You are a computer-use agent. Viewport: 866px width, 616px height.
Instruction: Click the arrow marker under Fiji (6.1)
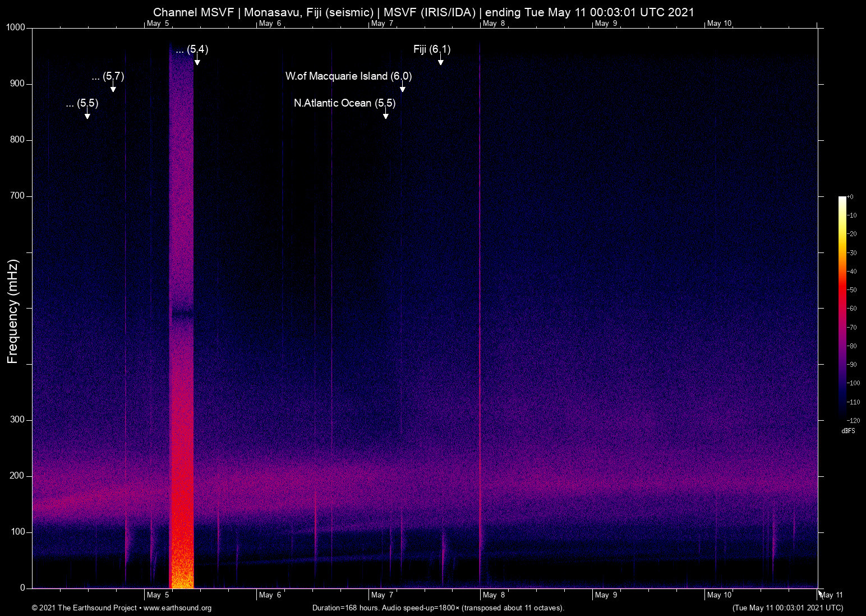441,61
